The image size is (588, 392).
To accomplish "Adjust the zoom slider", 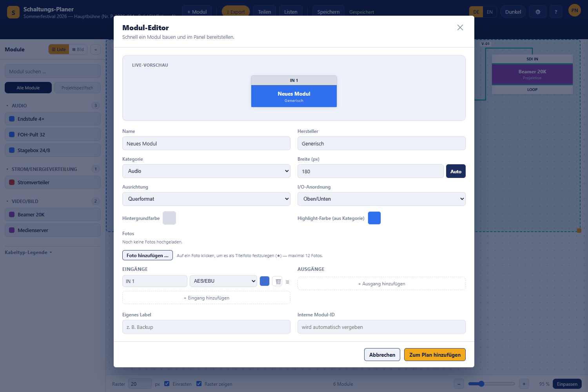I will (x=491, y=384).
